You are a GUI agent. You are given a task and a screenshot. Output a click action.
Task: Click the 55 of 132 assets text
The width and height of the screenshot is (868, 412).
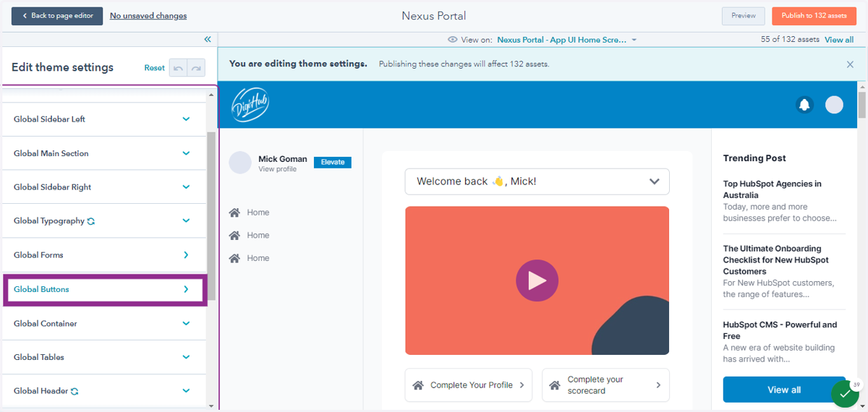point(791,40)
